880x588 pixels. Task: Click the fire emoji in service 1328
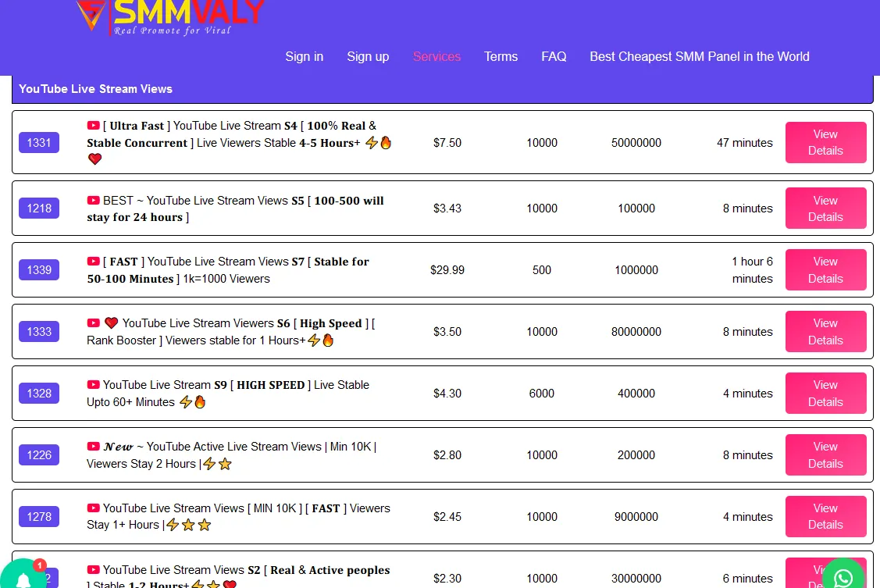[200, 401]
